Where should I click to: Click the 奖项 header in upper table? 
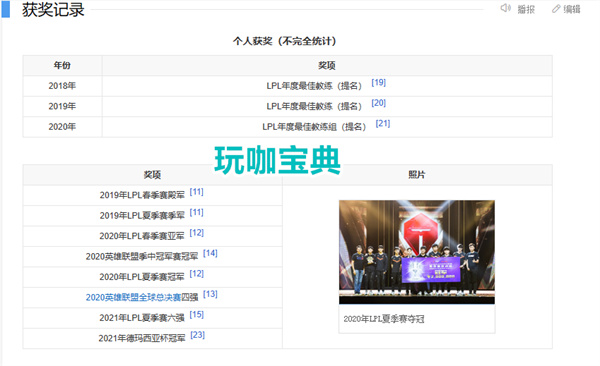(x=327, y=65)
